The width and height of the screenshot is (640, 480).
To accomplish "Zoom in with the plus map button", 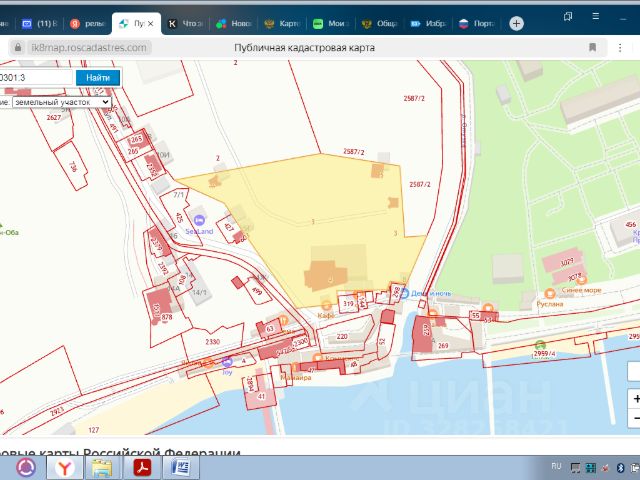I will click(x=635, y=399).
